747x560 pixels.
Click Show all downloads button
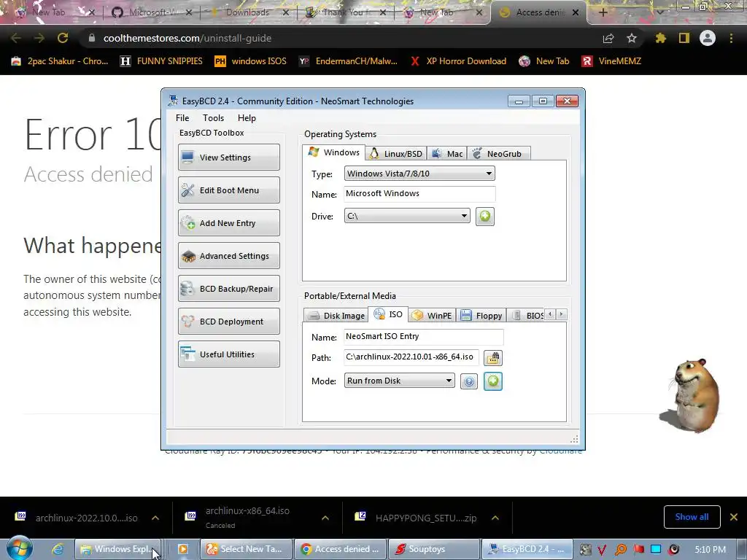[692, 517]
